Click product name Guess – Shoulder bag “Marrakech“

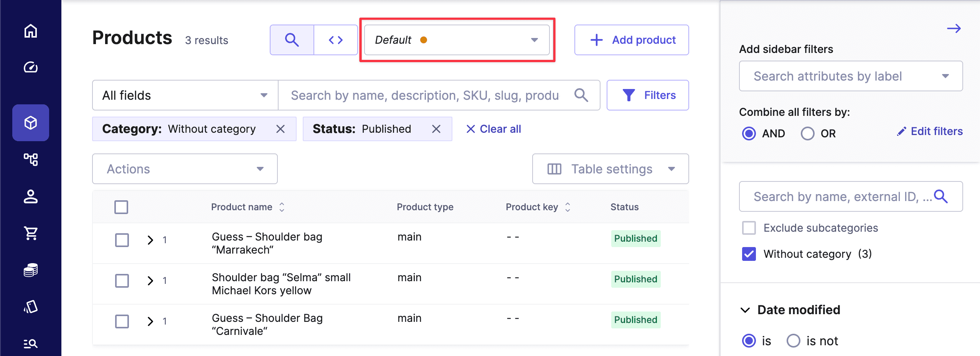pyautogui.click(x=267, y=243)
